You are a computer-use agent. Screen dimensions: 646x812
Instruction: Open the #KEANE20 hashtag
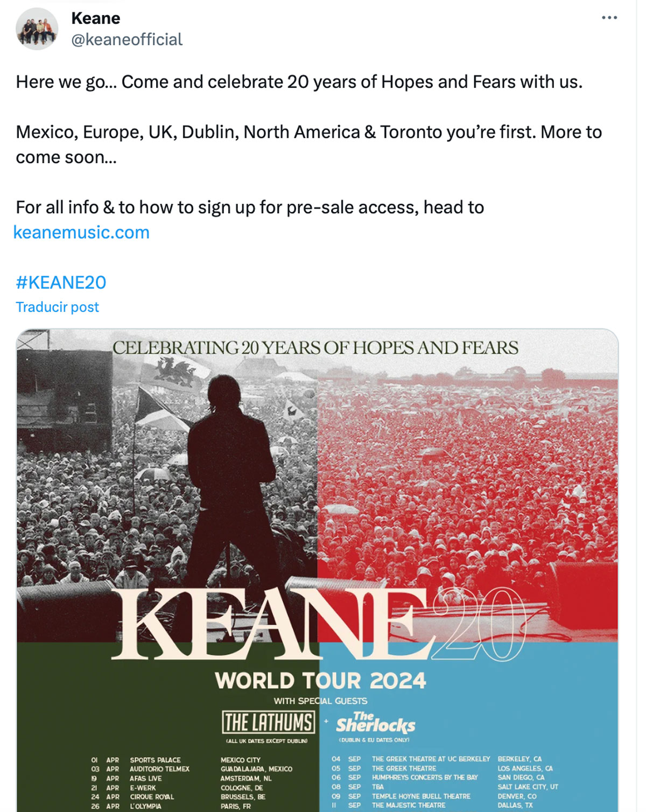click(61, 282)
